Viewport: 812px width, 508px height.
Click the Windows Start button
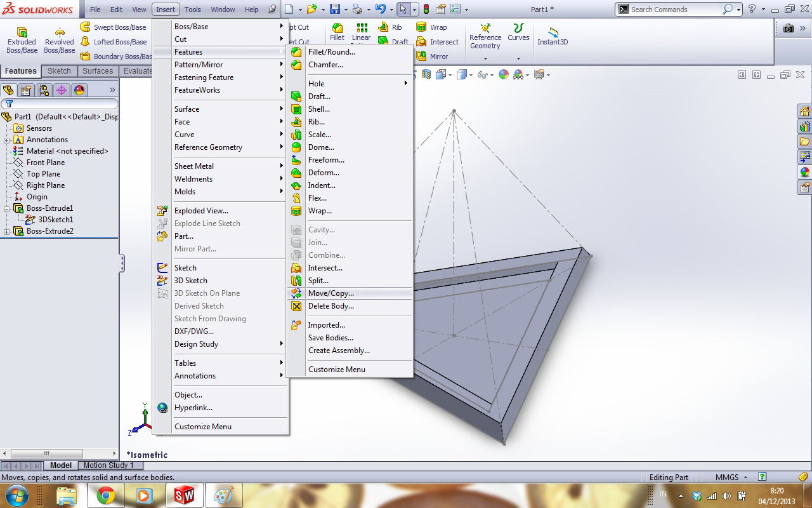16,494
